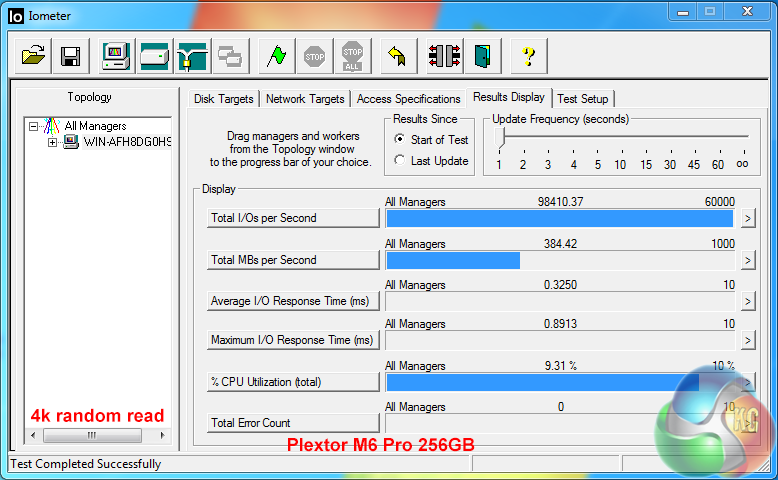
Task: Open arrow menu for Maximum I/O Response Time
Action: pos(748,341)
